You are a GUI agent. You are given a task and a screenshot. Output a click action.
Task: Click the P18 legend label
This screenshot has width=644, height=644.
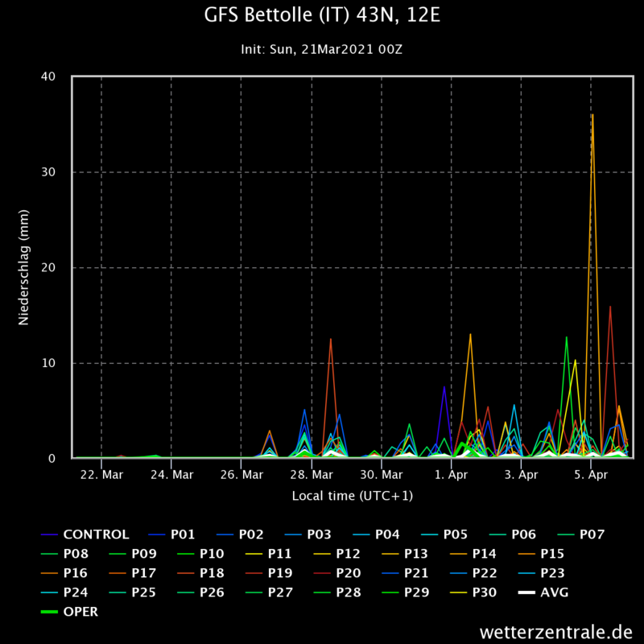pyautogui.click(x=212, y=573)
